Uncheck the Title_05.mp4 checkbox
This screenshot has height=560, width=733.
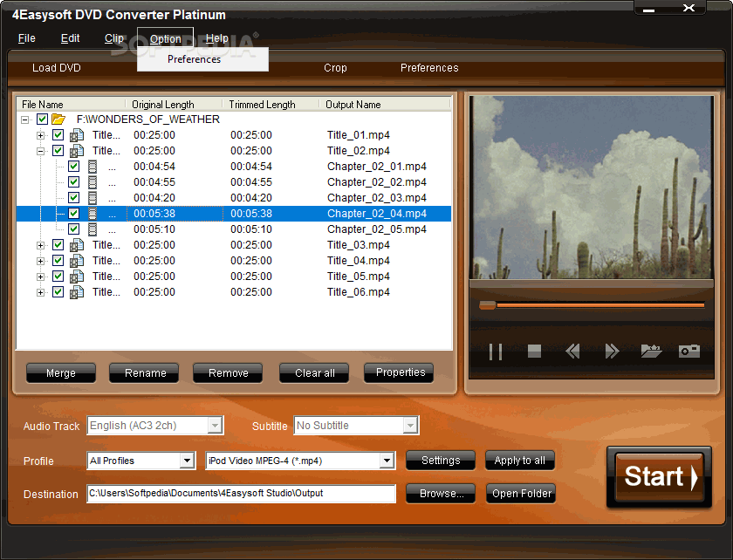tap(58, 277)
